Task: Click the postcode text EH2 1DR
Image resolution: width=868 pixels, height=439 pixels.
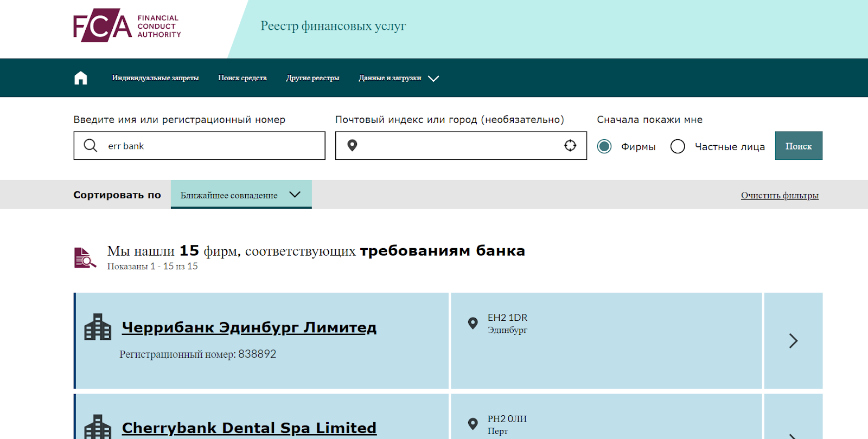Action: point(507,318)
